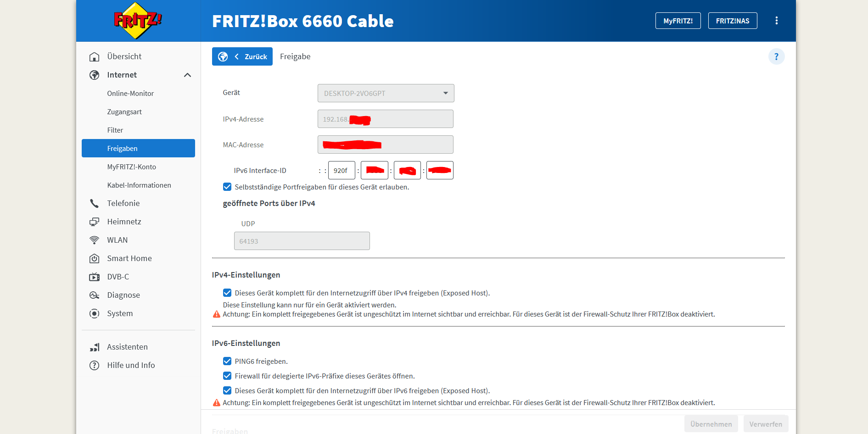Toggle the delegated IPv6 prefixes firewall checkbox

click(x=227, y=376)
